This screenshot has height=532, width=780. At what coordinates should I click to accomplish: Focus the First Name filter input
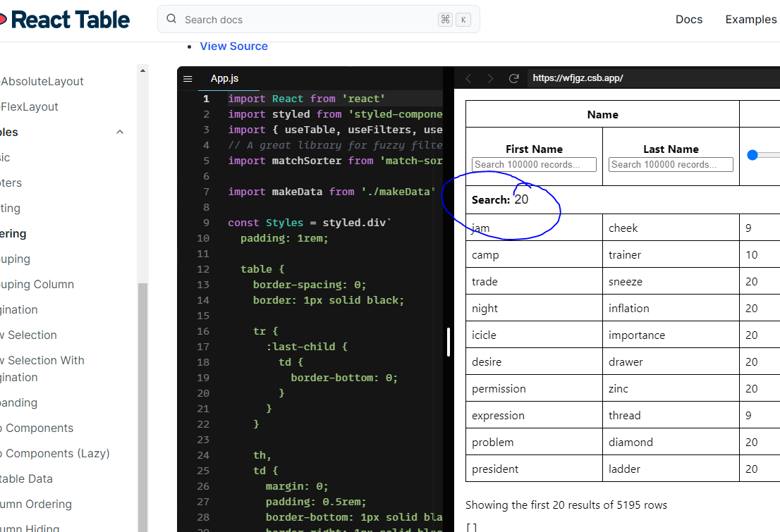534,165
